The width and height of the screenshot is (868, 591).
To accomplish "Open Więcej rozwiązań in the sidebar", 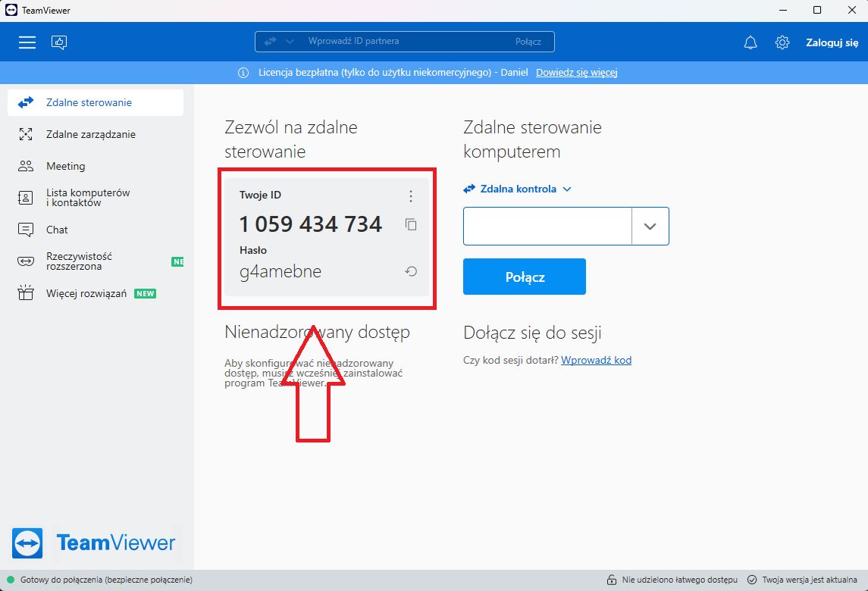I will click(96, 293).
